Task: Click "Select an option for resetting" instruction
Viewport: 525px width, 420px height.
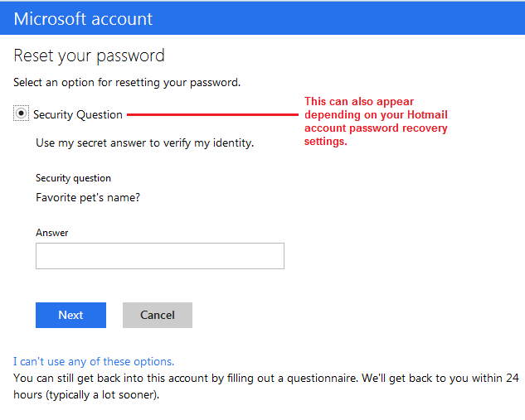Action: [127, 83]
